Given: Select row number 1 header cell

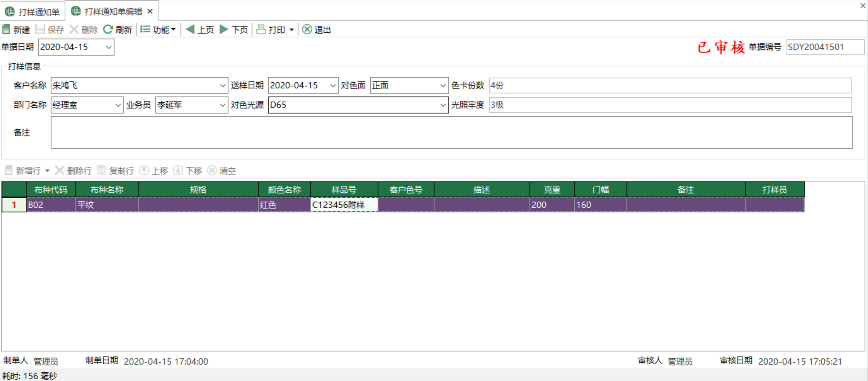Looking at the screenshot, I should (14, 205).
